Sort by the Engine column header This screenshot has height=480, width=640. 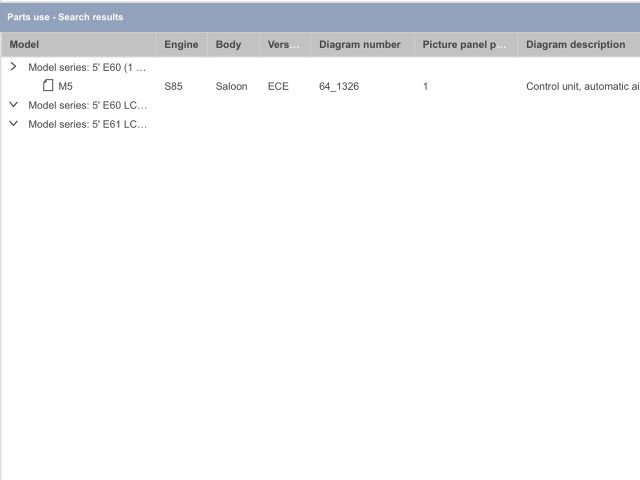point(181,44)
